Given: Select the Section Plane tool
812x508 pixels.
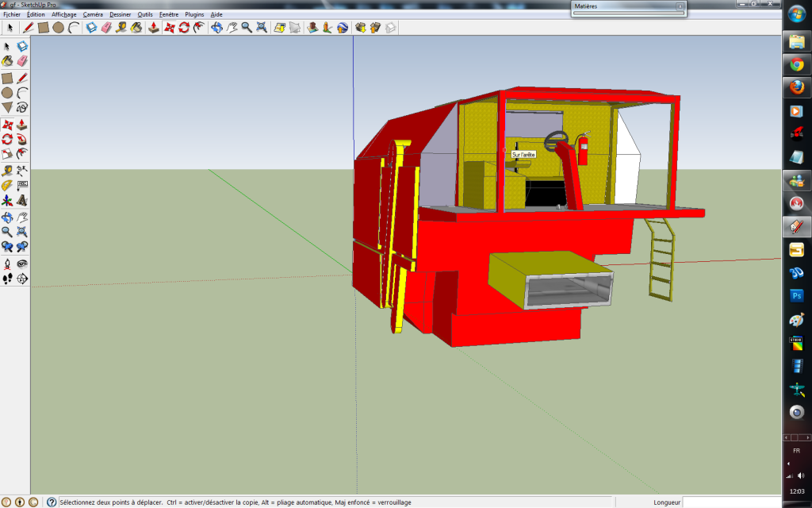Looking at the screenshot, I should pyautogui.click(x=21, y=279).
